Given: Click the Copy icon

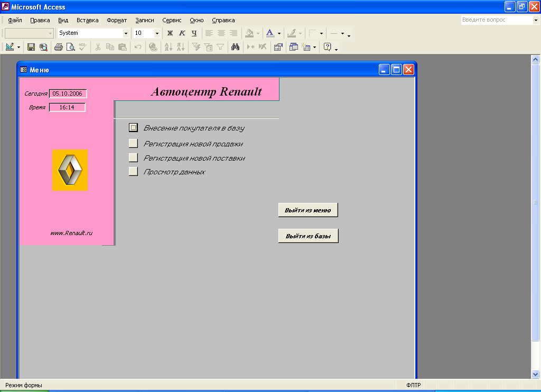Looking at the screenshot, I should (110, 47).
